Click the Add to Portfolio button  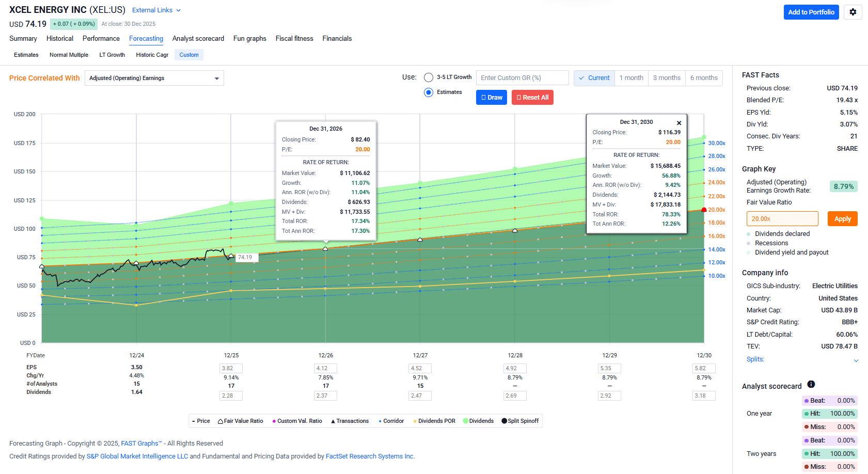811,12
